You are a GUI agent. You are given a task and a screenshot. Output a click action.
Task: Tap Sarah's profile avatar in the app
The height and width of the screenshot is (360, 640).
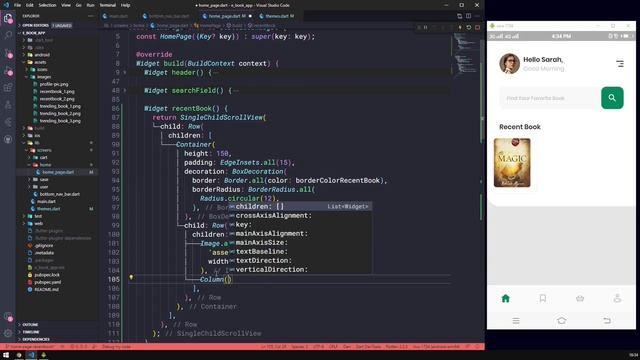coord(509,63)
